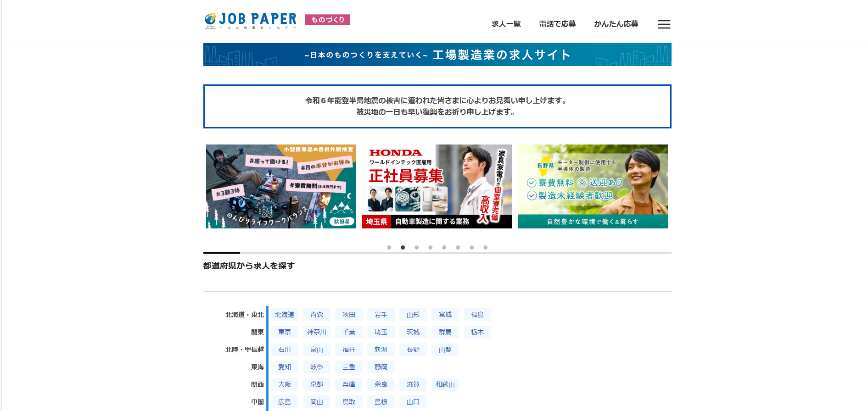Screen dimensions: 868x411
Task: Open the hamburger menu icon
Action: point(664,24)
